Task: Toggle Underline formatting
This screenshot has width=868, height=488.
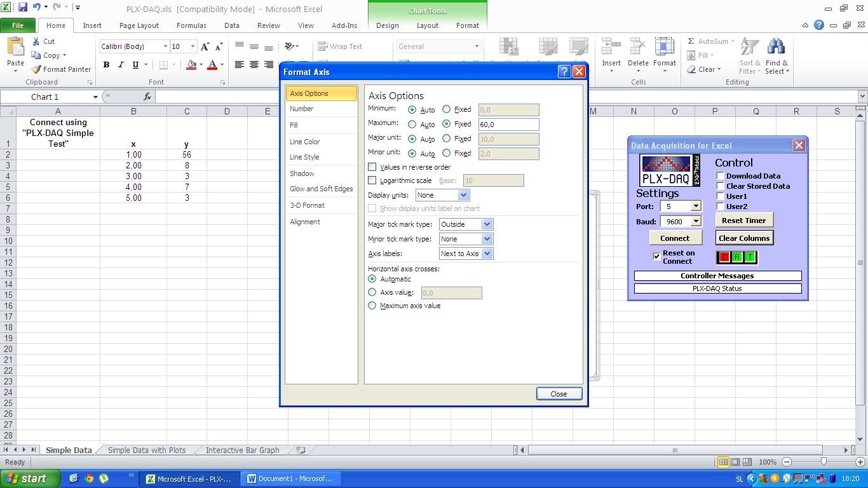Action: coord(135,65)
